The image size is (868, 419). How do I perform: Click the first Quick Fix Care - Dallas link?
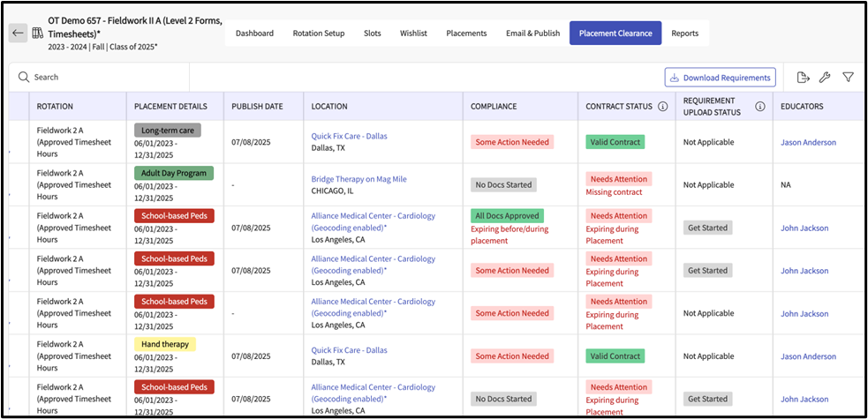[x=349, y=136]
